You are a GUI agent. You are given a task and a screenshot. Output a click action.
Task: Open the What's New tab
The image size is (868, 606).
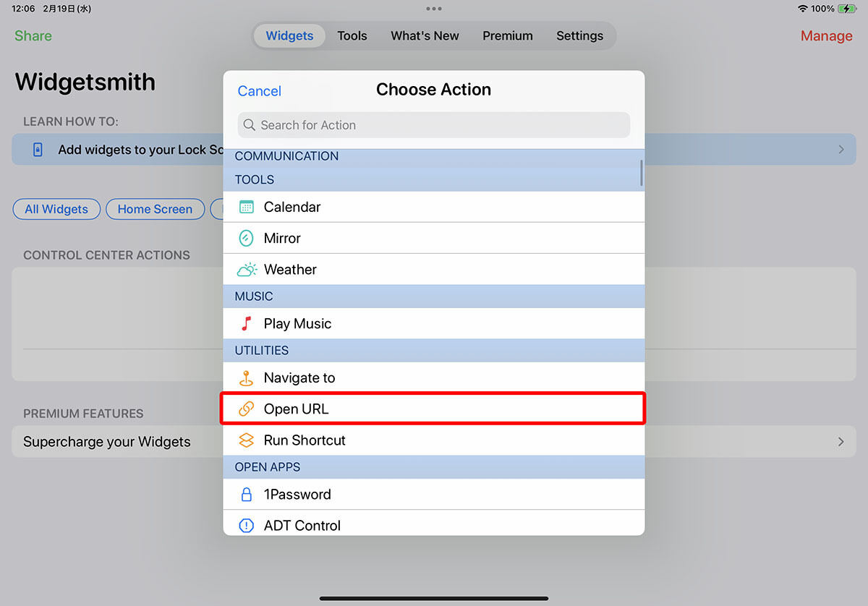tap(425, 35)
